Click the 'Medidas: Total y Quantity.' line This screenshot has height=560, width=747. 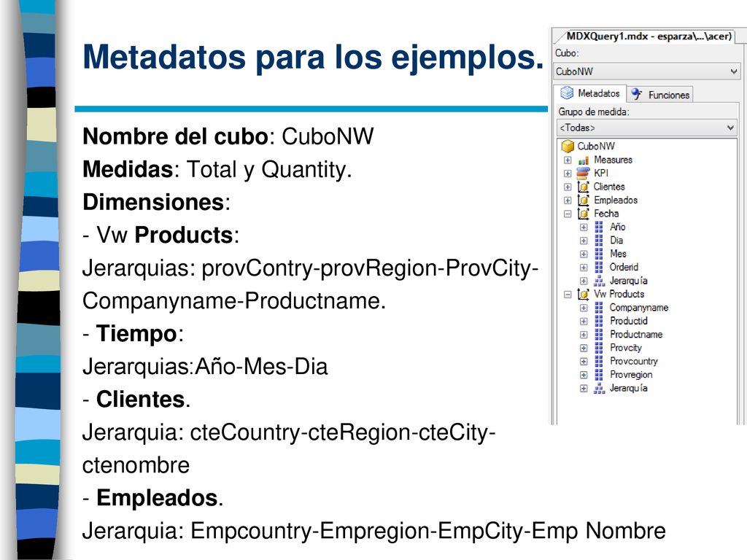(217, 169)
